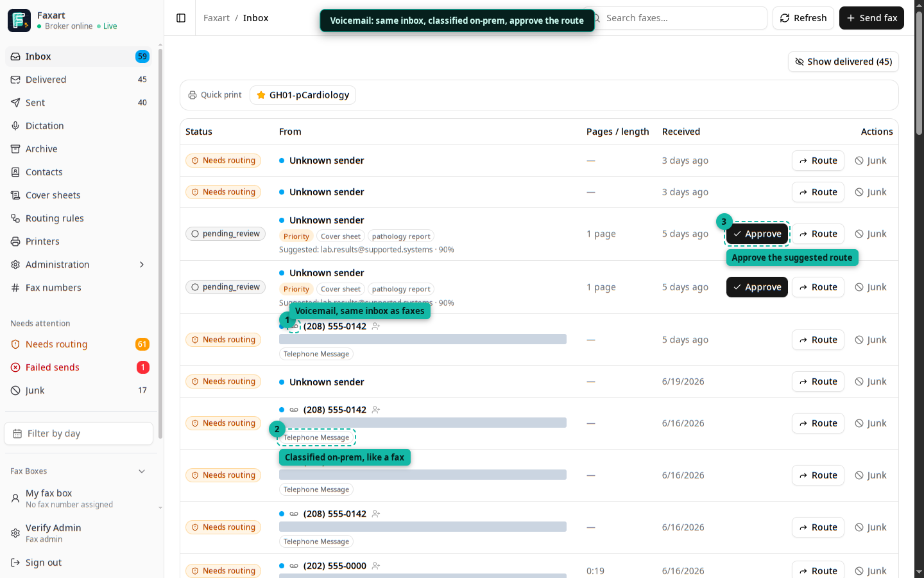Click the first Priority tag
This screenshot has width=924, height=578.
296,236
